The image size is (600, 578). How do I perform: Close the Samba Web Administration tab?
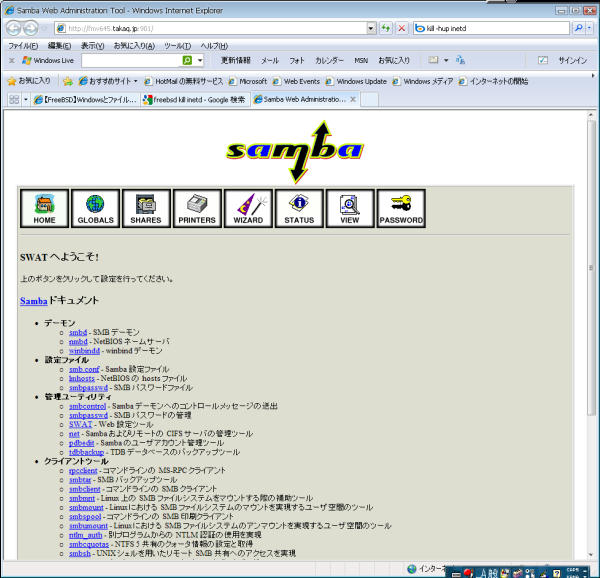tap(353, 99)
